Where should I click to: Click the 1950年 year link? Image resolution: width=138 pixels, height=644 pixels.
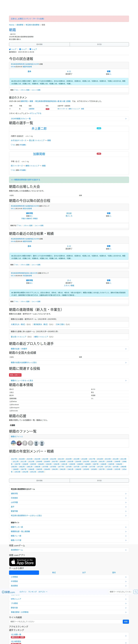coord(41,472)
